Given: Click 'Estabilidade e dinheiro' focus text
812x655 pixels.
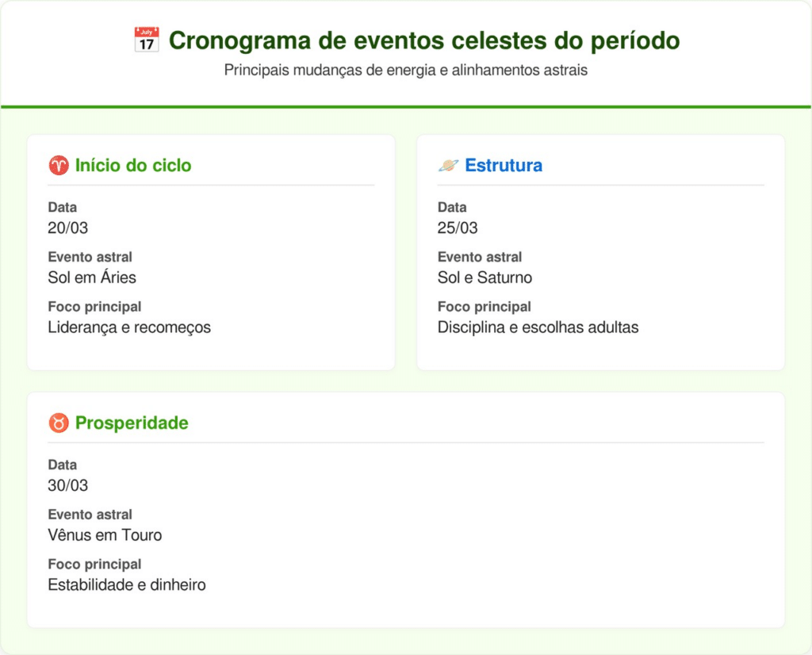Looking at the screenshot, I should tap(127, 585).
